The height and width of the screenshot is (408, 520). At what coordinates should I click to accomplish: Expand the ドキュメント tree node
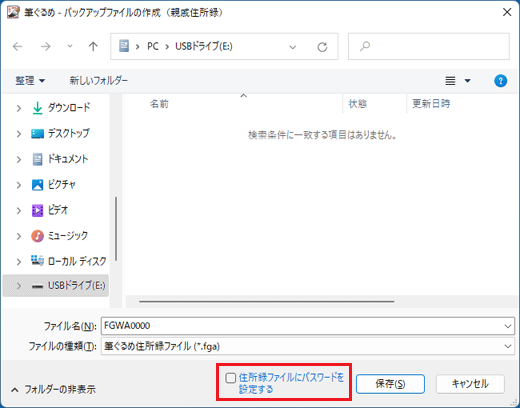coord(19,159)
